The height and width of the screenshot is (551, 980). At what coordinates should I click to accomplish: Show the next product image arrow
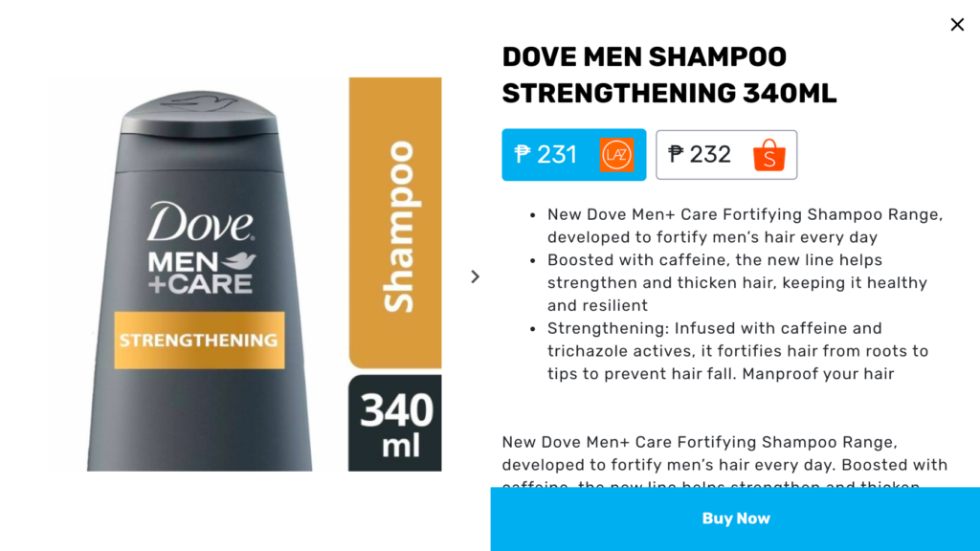click(x=475, y=276)
